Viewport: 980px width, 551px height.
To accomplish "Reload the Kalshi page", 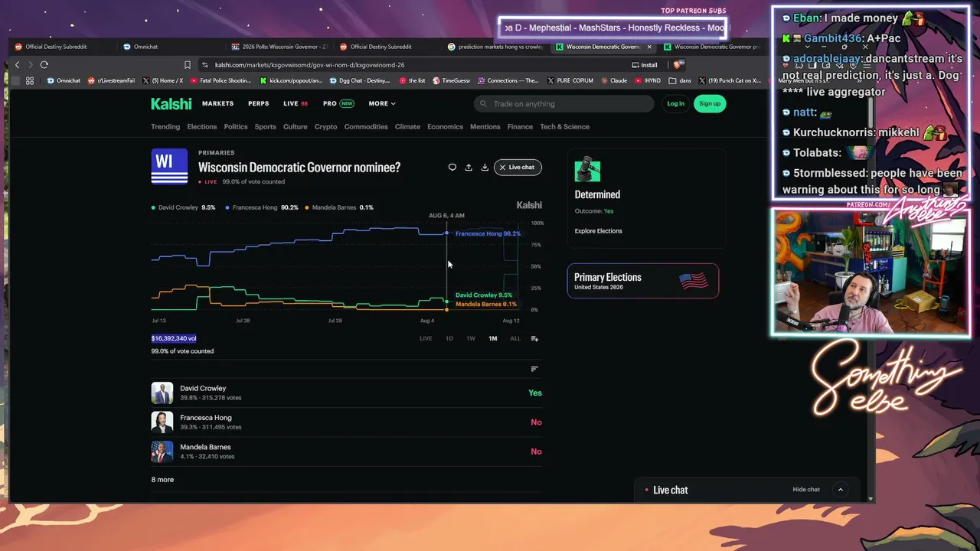I will click(44, 65).
